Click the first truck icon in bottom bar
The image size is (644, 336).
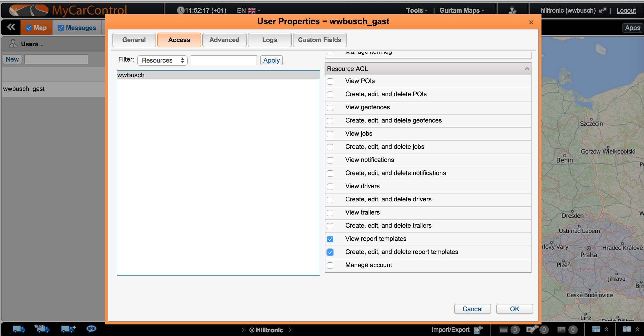coord(19,329)
